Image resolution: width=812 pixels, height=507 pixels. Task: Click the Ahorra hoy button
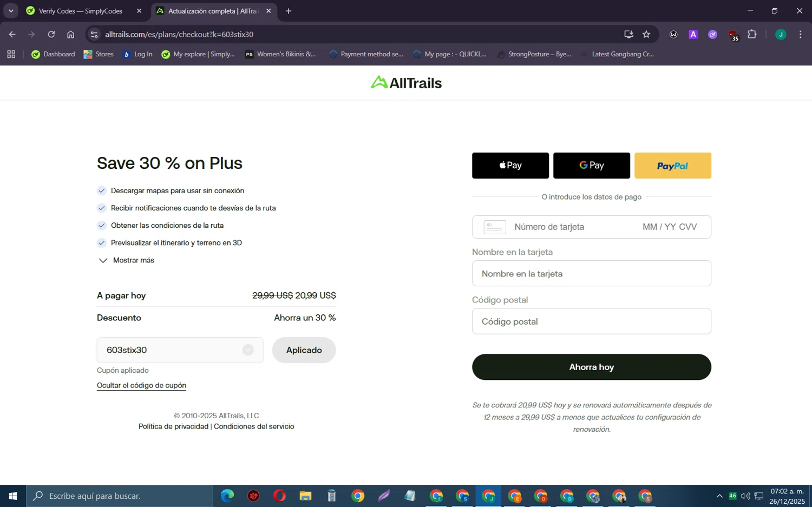[x=592, y=367]
